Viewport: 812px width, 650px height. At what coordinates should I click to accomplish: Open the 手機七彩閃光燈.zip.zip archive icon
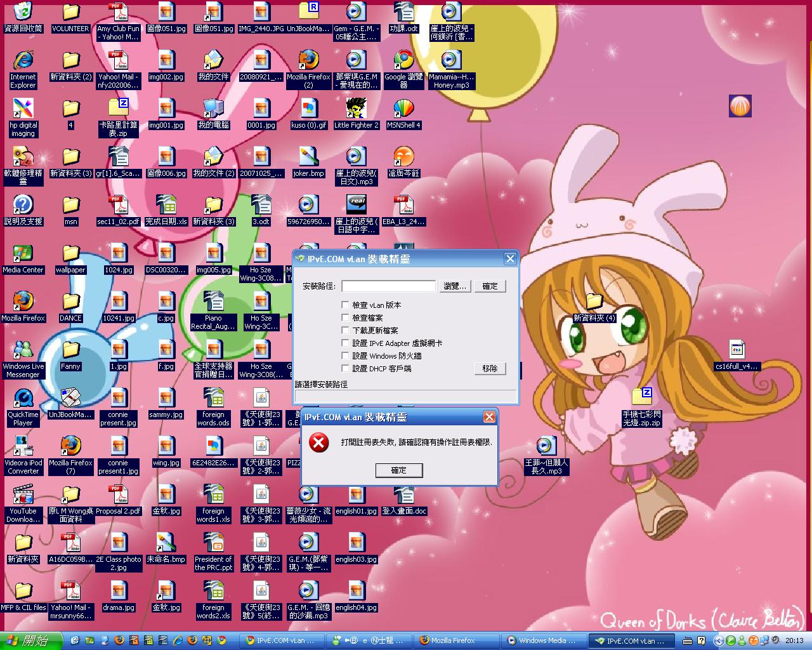641,407
